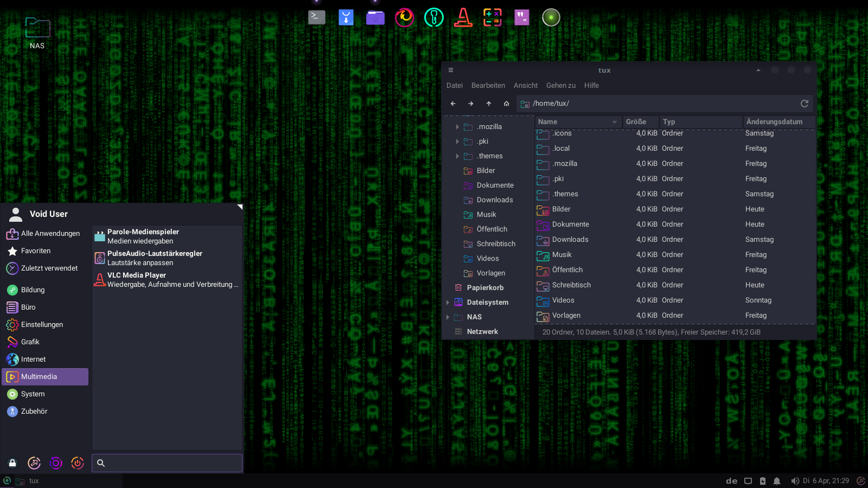Click the keyboard layout 'de' indicator
This screenshot has height=488, width=868.
click(x=732, y=481)
